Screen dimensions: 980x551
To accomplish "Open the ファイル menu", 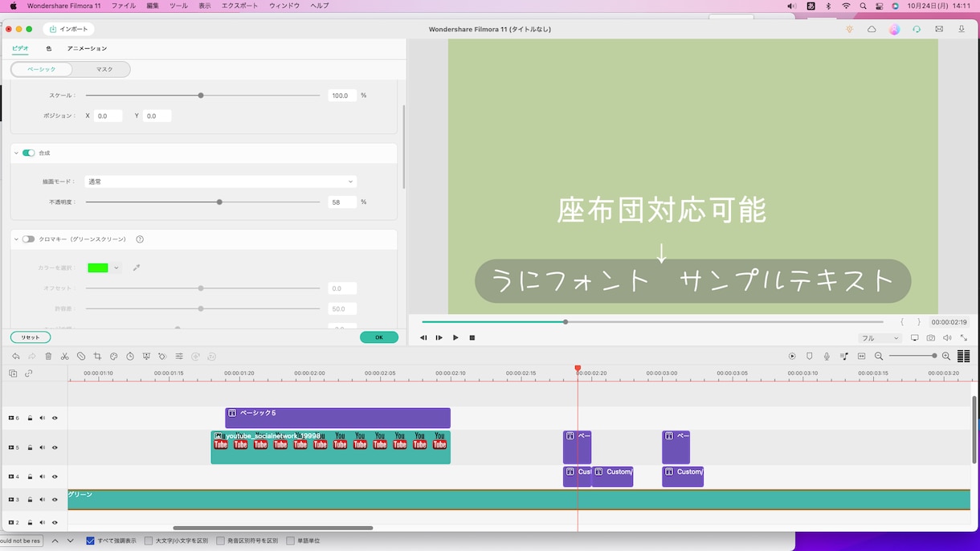I will click(123, 6).
